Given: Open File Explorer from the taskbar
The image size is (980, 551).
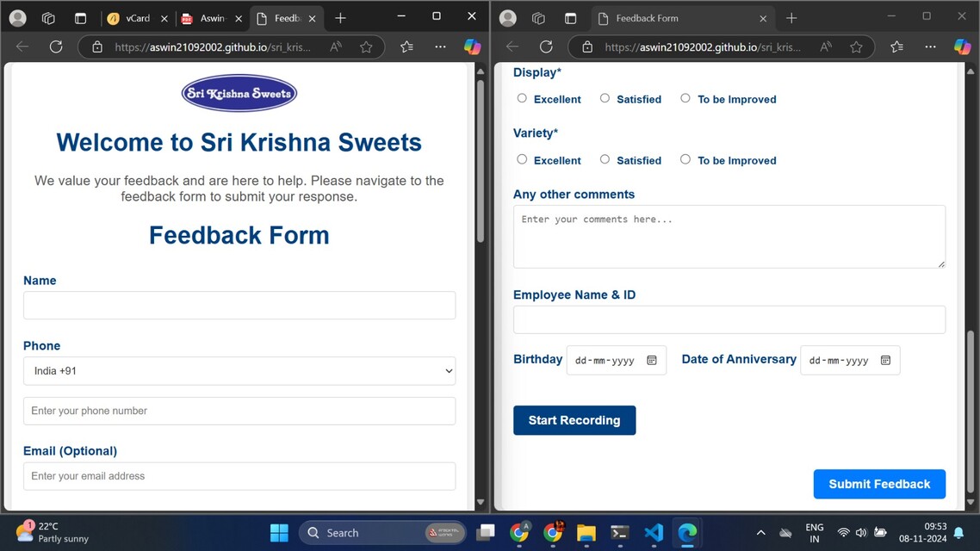Looking at the screenshot, I should click(586, 533).
